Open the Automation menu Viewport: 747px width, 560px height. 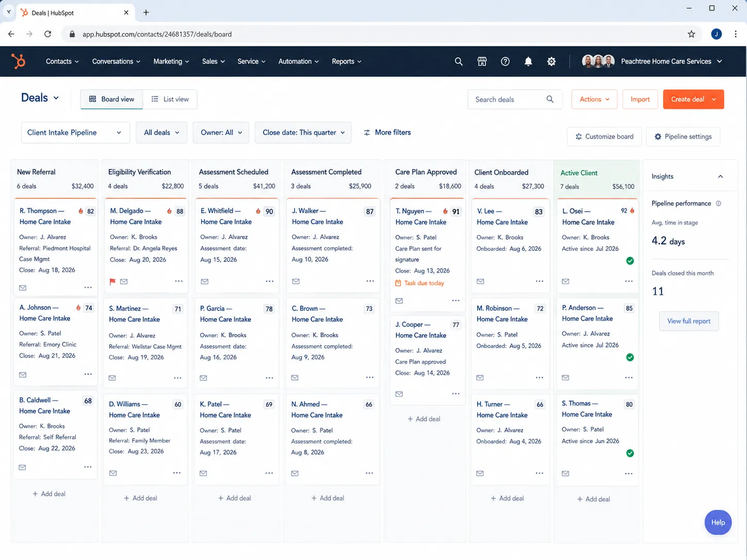[299, 61]
